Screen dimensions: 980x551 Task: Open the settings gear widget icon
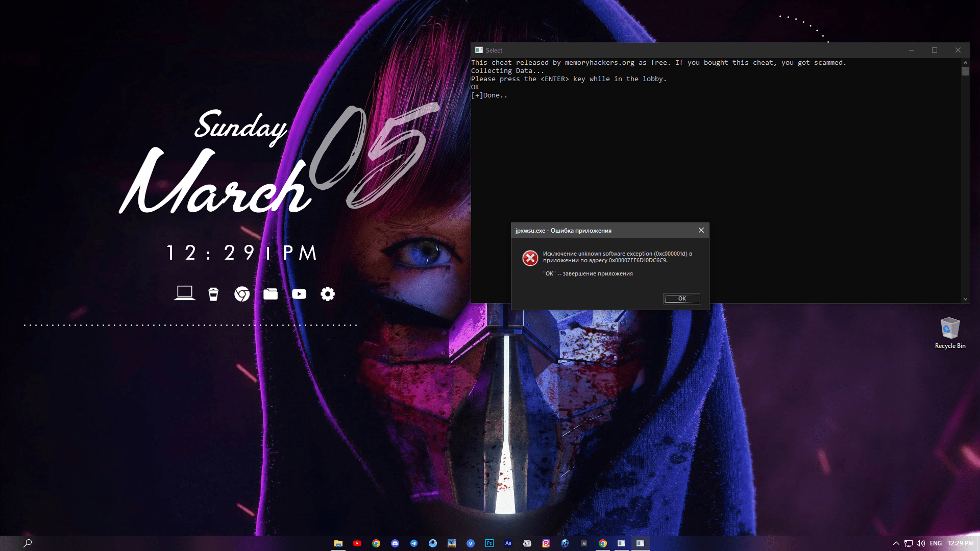point(328,294)
